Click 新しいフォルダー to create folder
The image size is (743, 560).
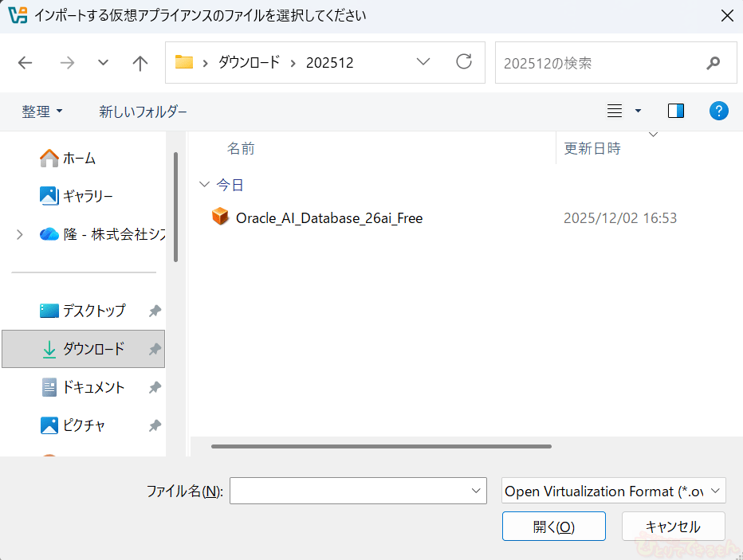(143, 112)
